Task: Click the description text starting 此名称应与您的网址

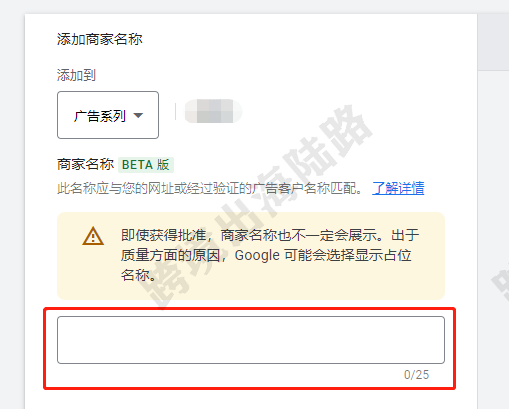Action: pos(210,188)
